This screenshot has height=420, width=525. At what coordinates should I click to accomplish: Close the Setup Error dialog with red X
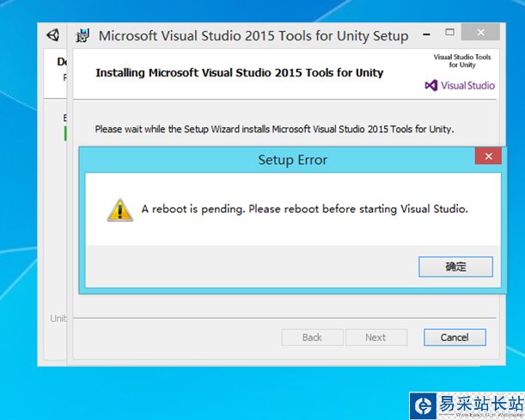click(487, 156)
